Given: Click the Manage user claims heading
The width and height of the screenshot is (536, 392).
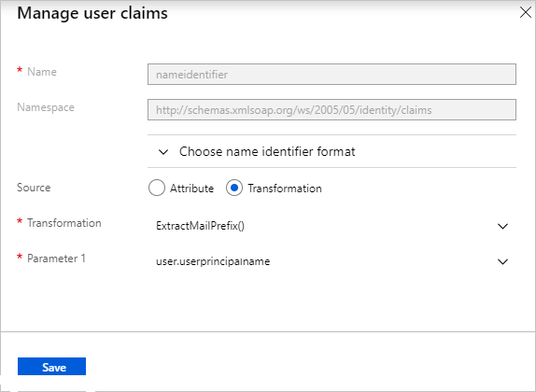Looking at the screenshot, I should [x=92, y=13].
